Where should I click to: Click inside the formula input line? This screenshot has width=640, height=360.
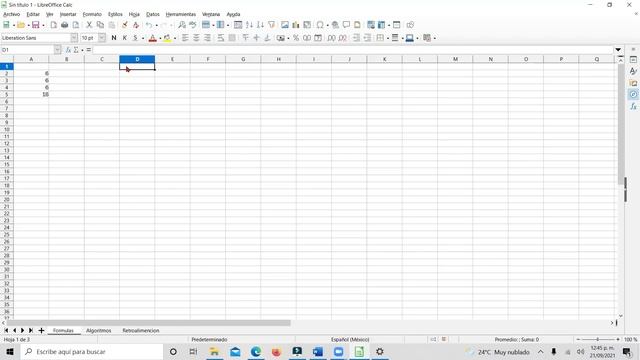click(x=353, y=50)
